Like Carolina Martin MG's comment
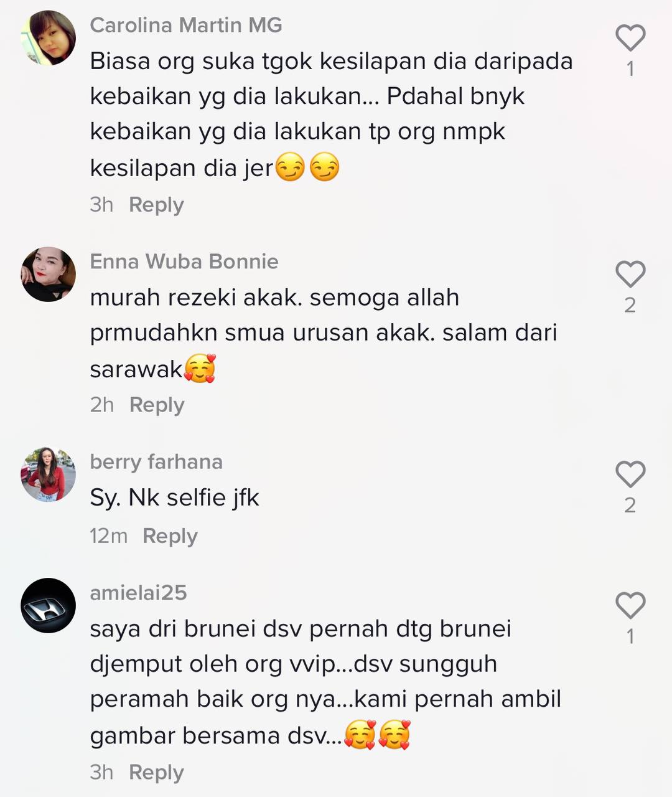672x797 pixels. 630,38
